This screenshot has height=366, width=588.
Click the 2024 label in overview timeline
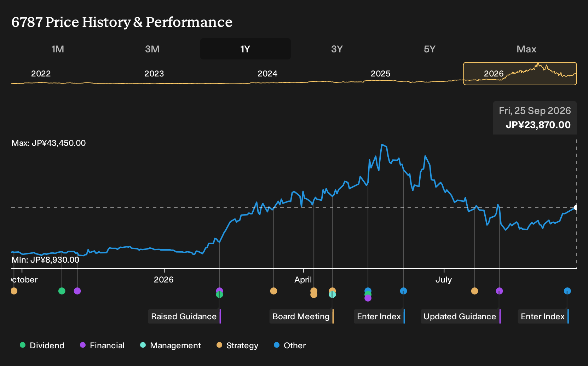[267, 74]
